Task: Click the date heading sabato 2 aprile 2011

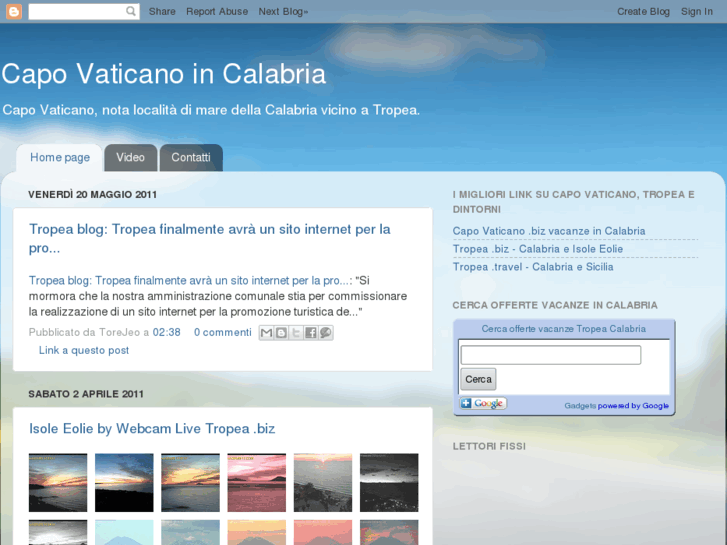Action: (86, 394)
